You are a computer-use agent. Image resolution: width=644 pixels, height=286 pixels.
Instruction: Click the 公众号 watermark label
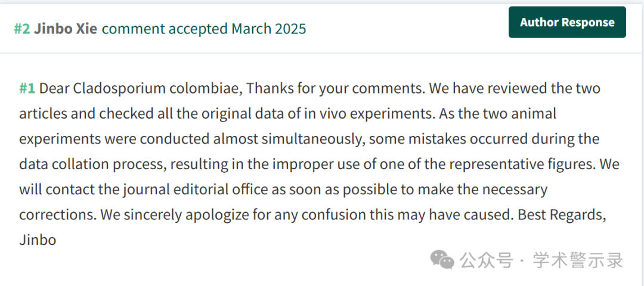pos(487,260)
